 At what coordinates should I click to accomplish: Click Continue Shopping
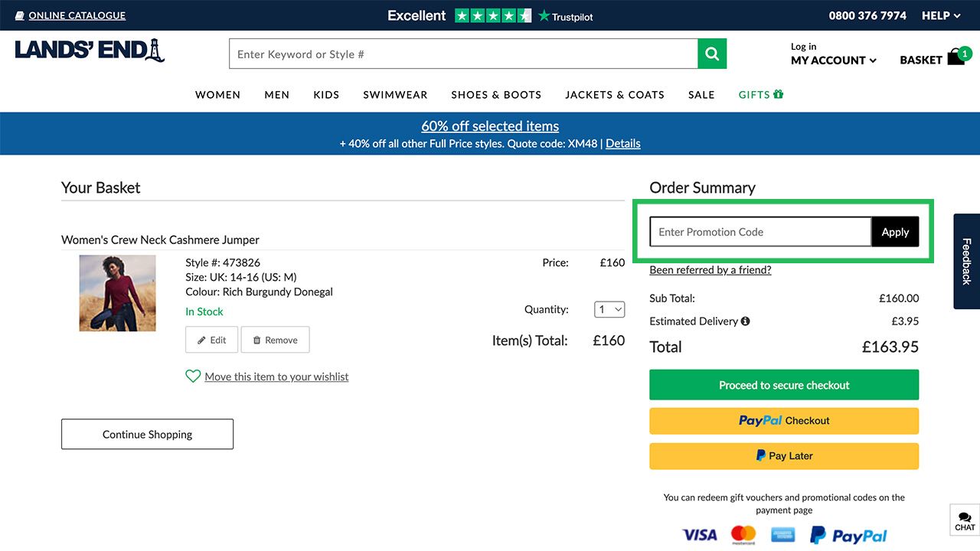pyautogui.click(x=147, y=434)
